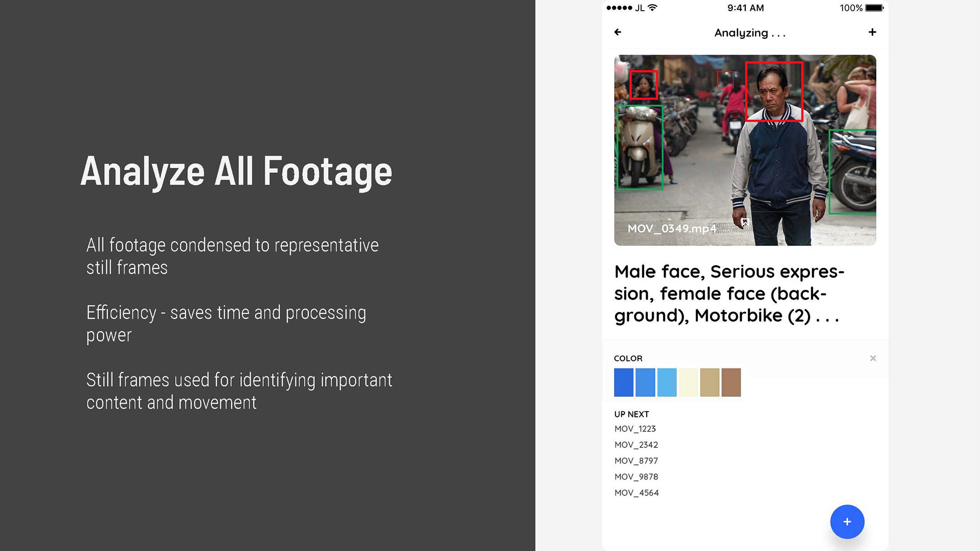The image size is (980, 551).
Task: Close the COLOR panel with X
Action: pyautogui.click(x=873, y=358)
